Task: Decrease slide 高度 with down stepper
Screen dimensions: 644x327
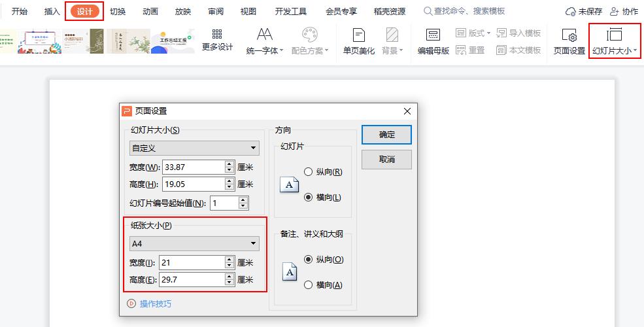Action: [229, 188]
